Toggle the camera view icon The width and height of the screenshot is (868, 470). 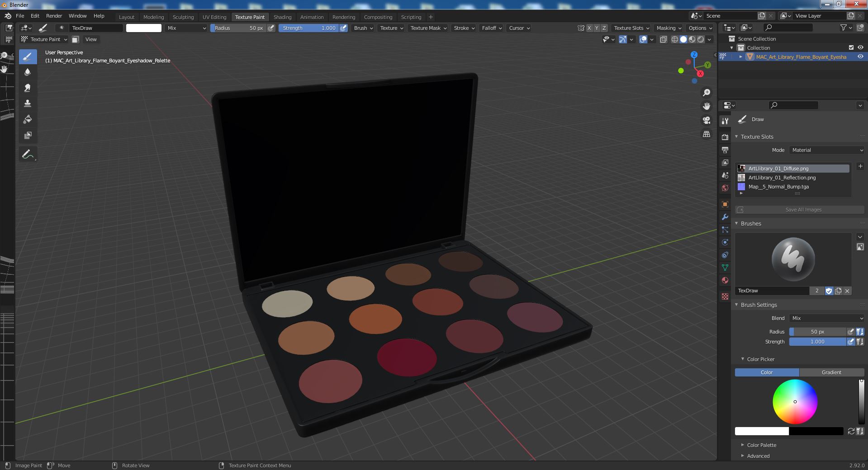pos(707,120)
